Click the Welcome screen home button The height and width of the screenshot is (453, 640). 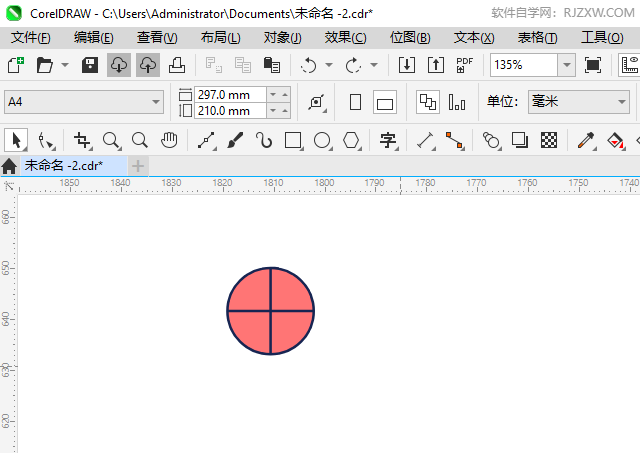tap(10, 166)
